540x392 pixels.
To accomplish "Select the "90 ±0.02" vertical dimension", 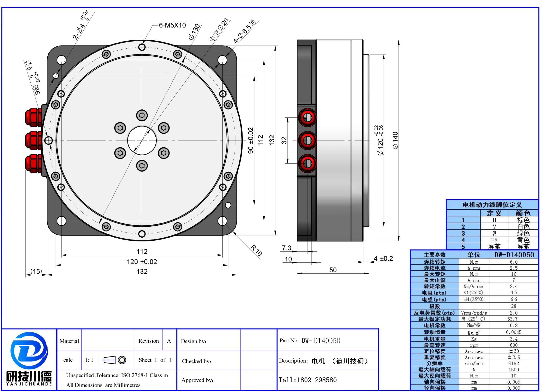I will click(x=251, y=141).
